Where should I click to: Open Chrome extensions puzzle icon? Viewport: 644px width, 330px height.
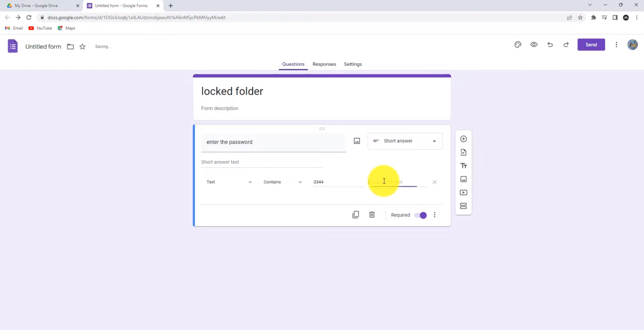coord(593,18)
